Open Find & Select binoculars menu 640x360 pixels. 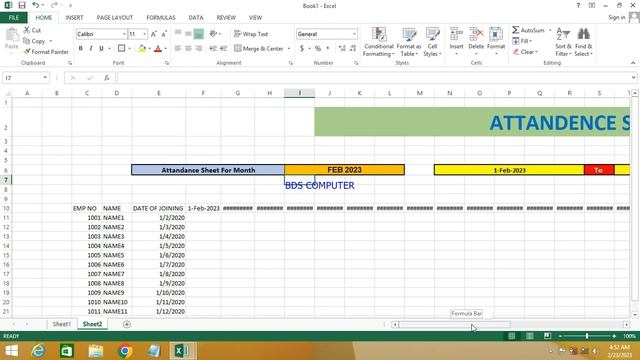tap(583, 42)
